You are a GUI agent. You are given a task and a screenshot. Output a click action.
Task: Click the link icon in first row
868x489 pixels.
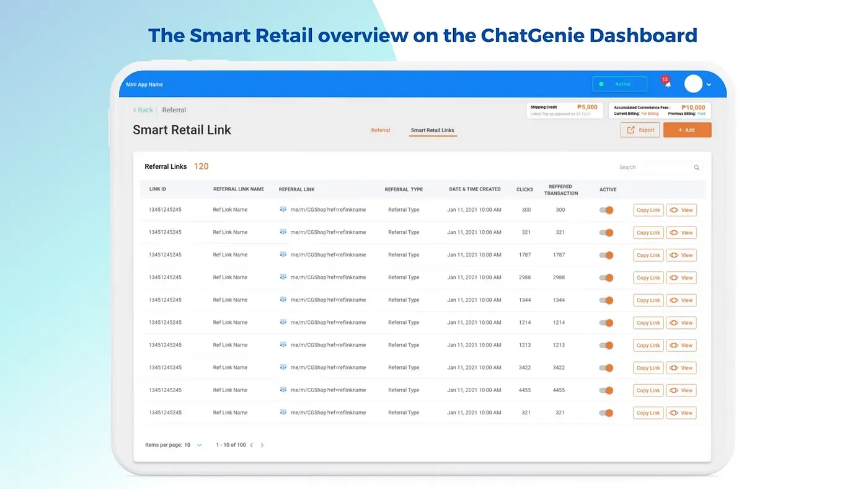pos(283,210)
